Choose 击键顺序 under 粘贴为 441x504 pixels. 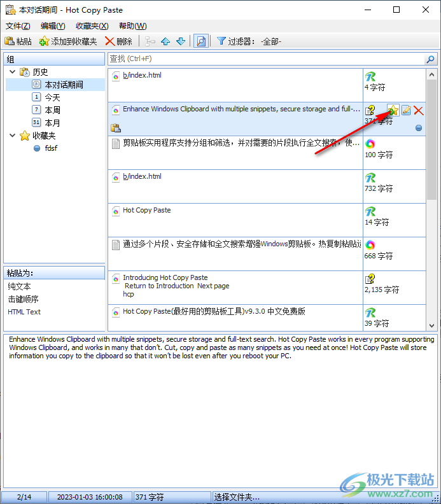coord(23,299)
